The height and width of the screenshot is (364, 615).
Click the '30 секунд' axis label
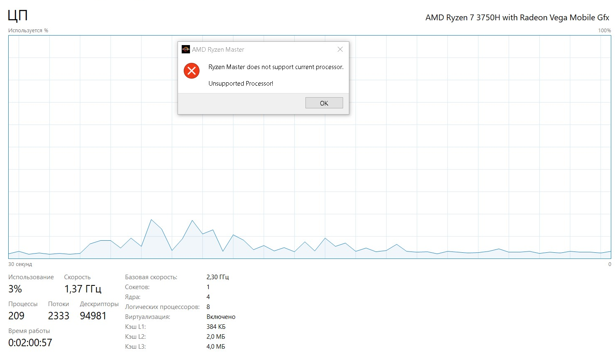[x=20, y=264]
